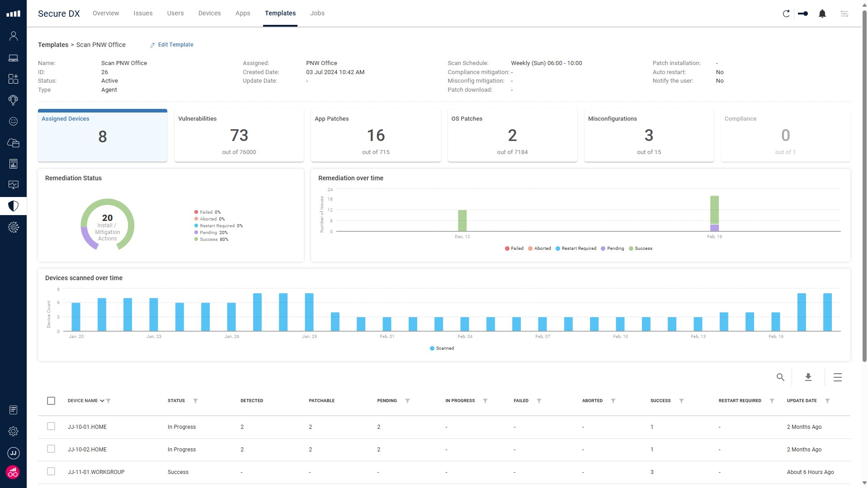The height and width of the screenshot is (488, 868).
Task: Sort by Device Name chevron
Action: click(x=102, y=401)
